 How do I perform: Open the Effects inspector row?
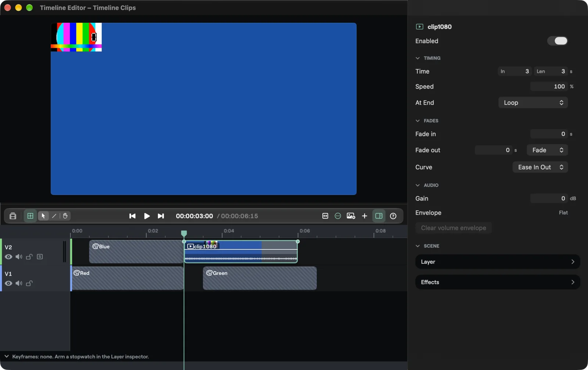pos(498,282)
